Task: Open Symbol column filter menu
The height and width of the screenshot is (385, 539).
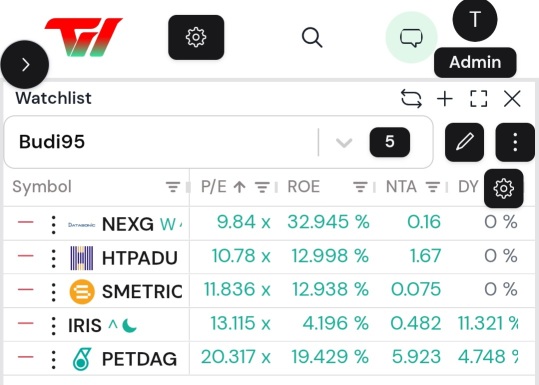Action: [x=173, y=187]
